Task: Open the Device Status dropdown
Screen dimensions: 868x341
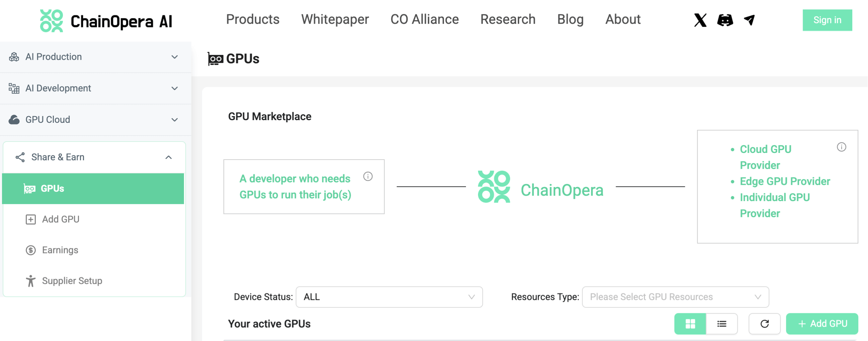Action: [389, 297]
